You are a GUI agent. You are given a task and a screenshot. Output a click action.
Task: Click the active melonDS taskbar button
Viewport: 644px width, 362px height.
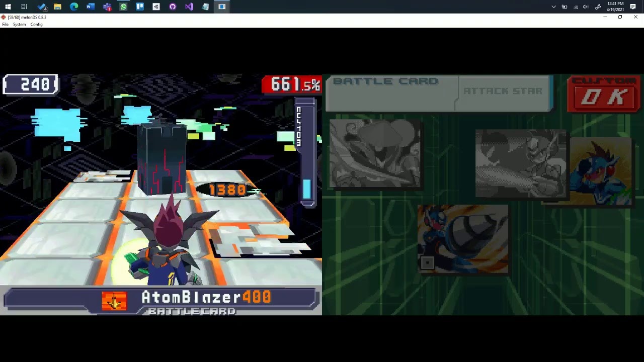[222, 7]
